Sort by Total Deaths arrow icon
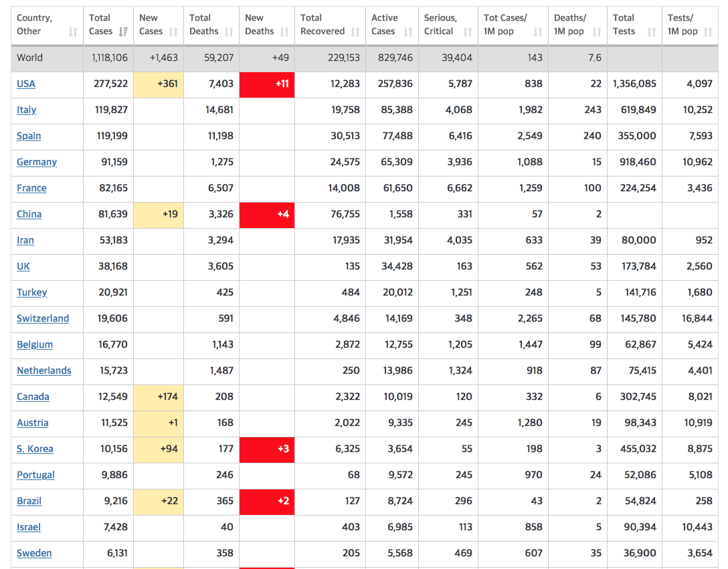This screenshot has width=728, height=569. pyautogui.click(x=229, y=31)
